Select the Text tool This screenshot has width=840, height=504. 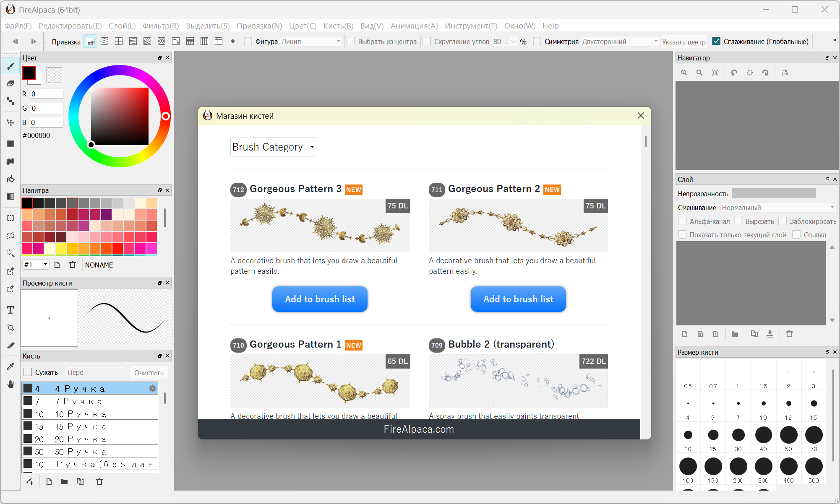click(10, 310)
